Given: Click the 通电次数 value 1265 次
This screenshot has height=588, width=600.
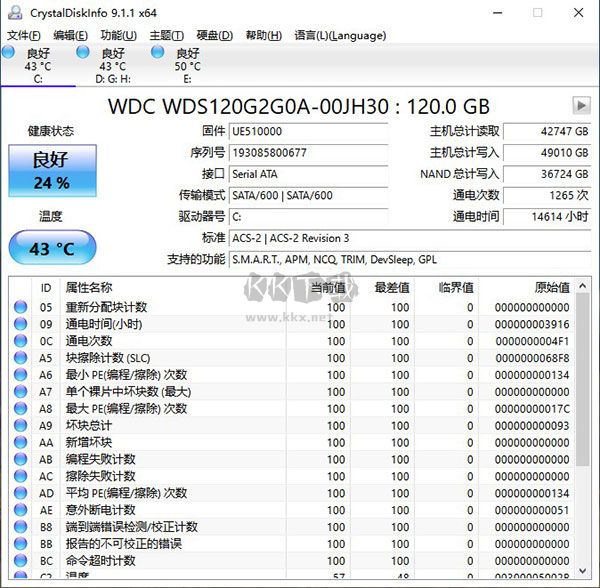Looking at the screenshot, I should (x=547, y=195).
